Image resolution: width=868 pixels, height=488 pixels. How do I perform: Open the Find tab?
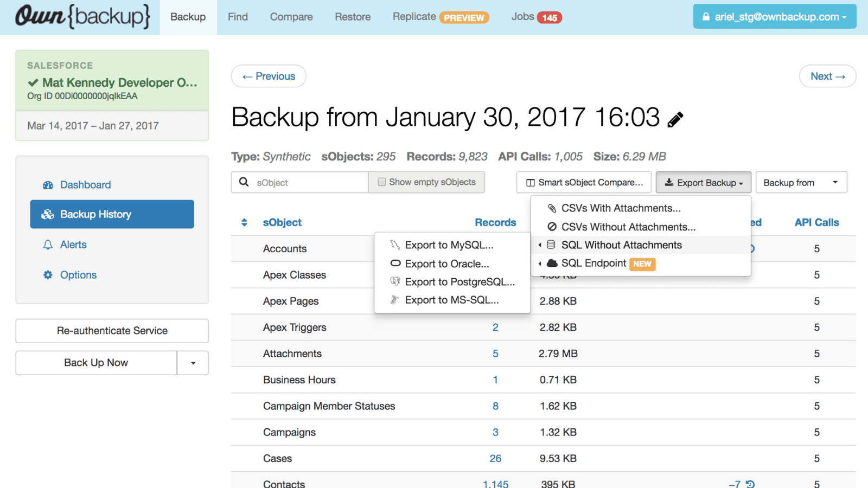[x=238, y=17]
